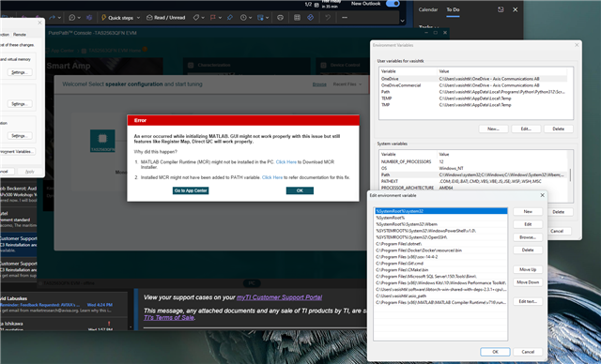Image resolution: width=601 pixels, height=364 pixels.
Task: Click the Characterization tile icon in PurePath
Action: click(191, 65)
